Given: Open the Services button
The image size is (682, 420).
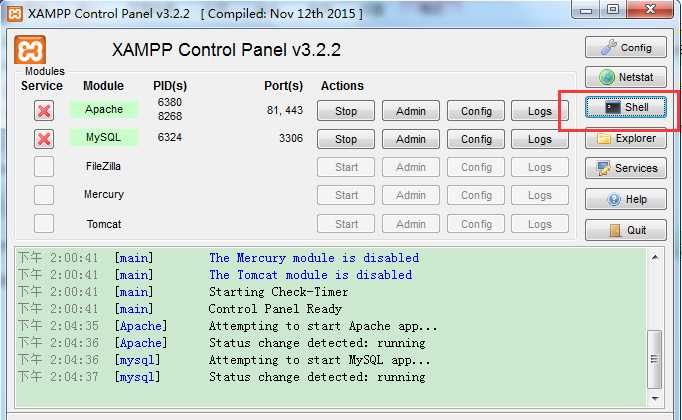Looking at the screenshot, I should pyautogui.click(x=625, y=168).
